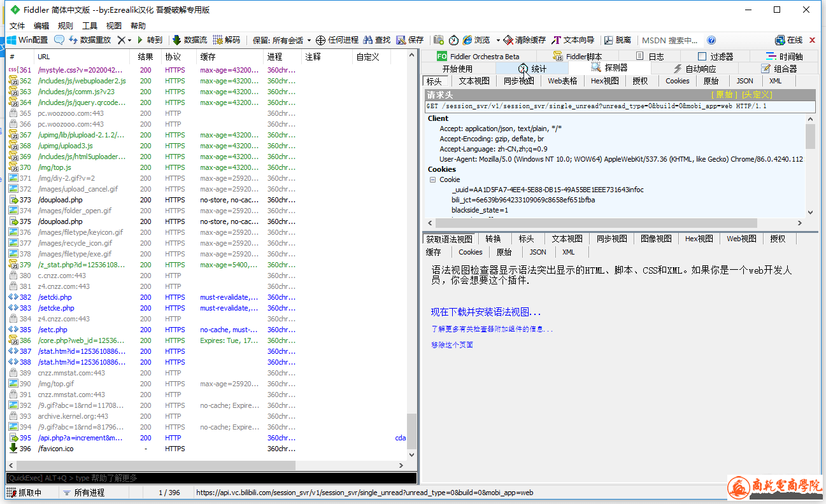Screen dimensions: 826x504
Task: Open the 浏览 browser dropdown arrow
Action: coord(498,40)
